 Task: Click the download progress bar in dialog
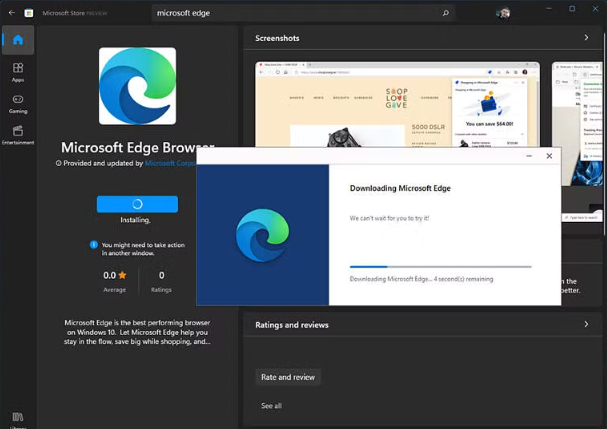441,267
